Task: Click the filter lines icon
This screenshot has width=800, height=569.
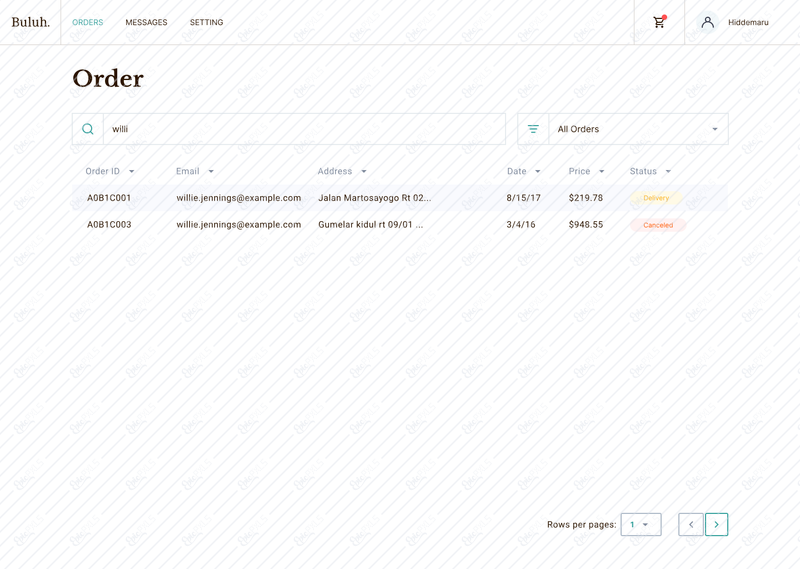Action: [533, 129]
